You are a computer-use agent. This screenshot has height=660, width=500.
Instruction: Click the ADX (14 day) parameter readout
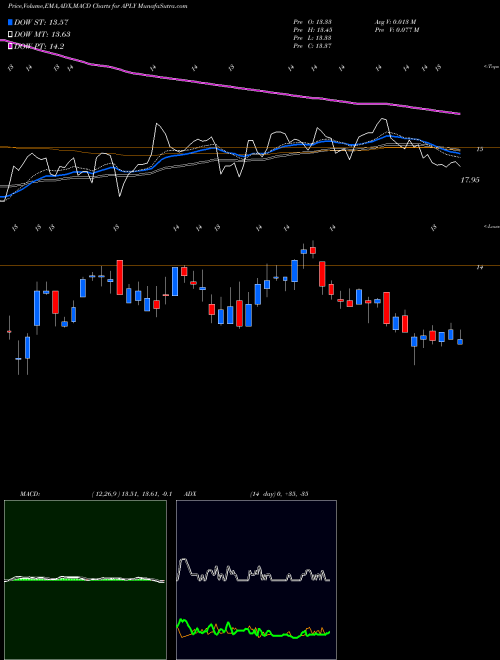point(279,494)
